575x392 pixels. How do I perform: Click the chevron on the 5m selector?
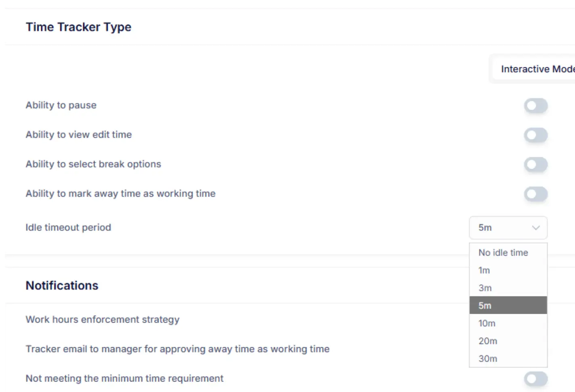pos(536,228)
